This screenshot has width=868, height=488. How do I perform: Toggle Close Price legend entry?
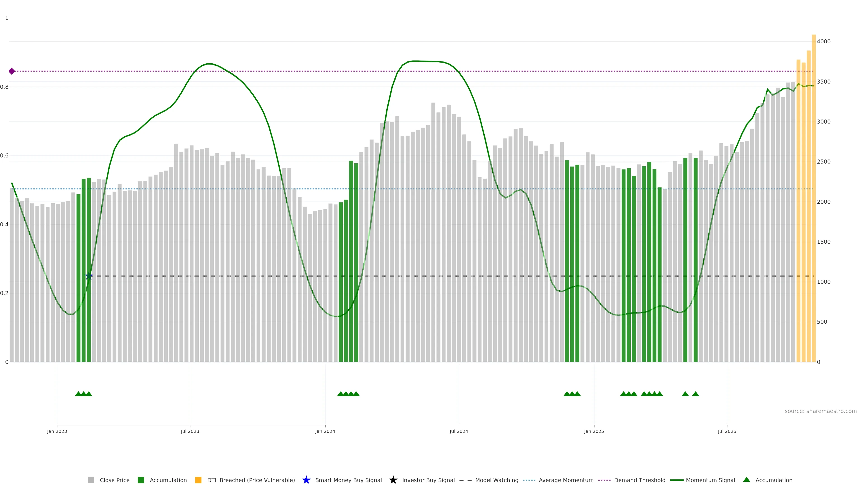pyautogui.click(x=114, y=480)
